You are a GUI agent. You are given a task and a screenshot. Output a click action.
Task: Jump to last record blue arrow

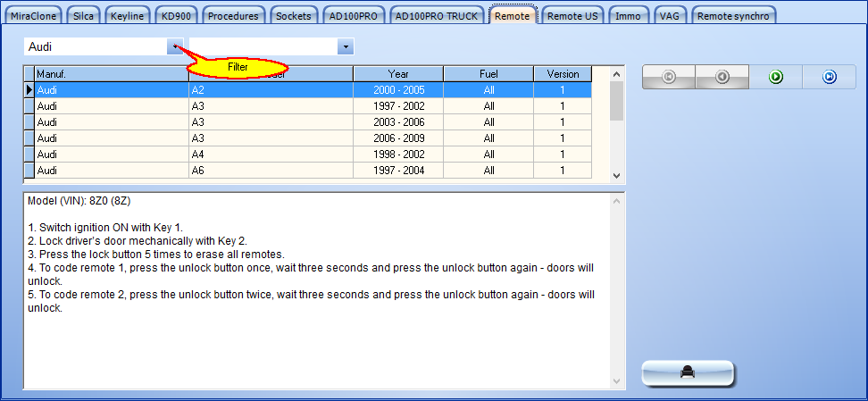[x=829, y=77]
